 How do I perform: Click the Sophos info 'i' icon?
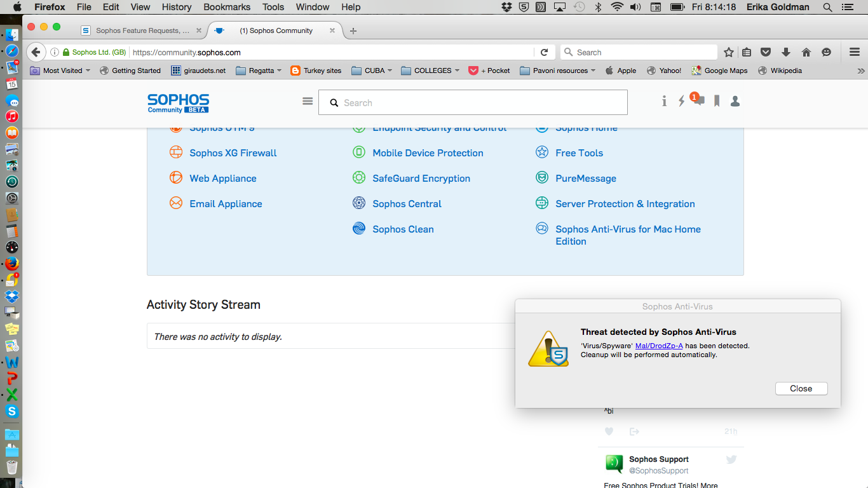tap(664, 101)
